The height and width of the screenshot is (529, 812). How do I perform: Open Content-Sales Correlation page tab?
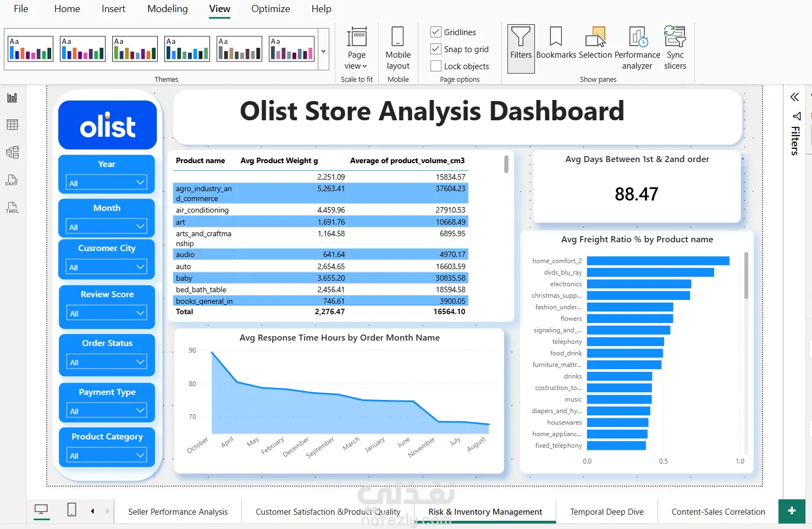(718, 511)
